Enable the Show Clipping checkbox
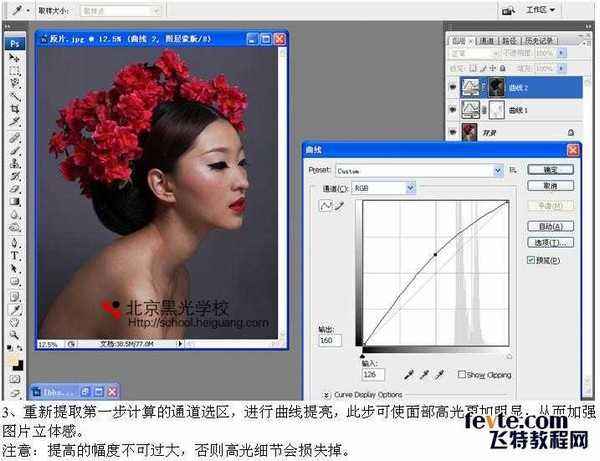This screenshot has width=600, height=461. click(461, 374)
